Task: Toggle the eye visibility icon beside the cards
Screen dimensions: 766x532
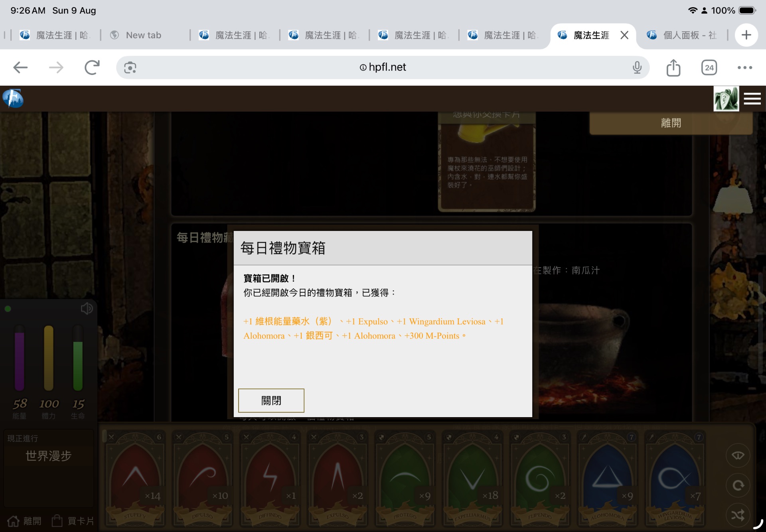Action: coord(738,455)
